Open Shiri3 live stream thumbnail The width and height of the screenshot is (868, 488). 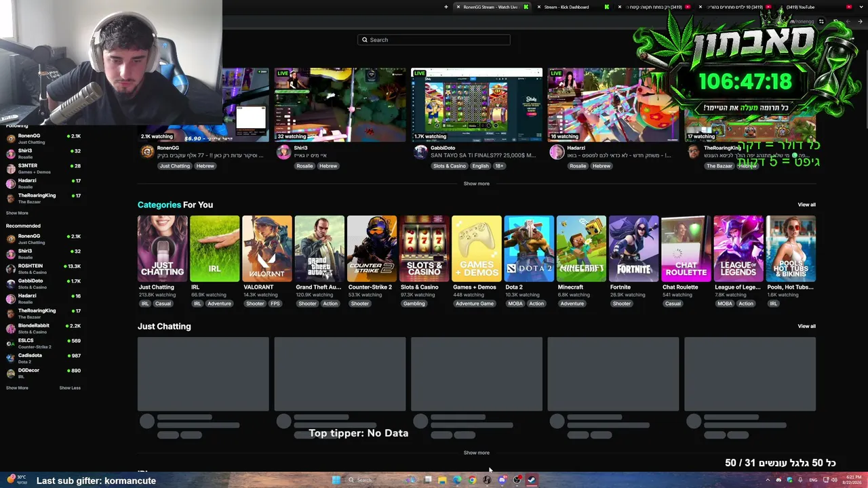point(340,105)
